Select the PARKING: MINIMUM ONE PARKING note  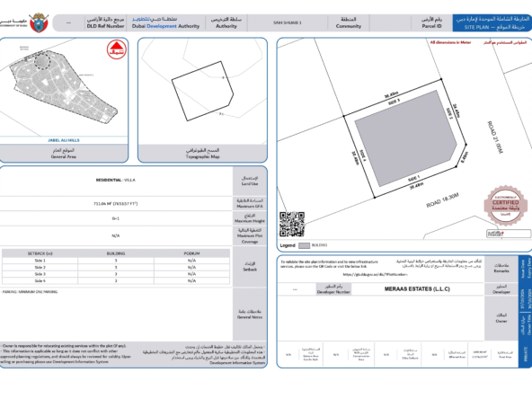point(30,292)
